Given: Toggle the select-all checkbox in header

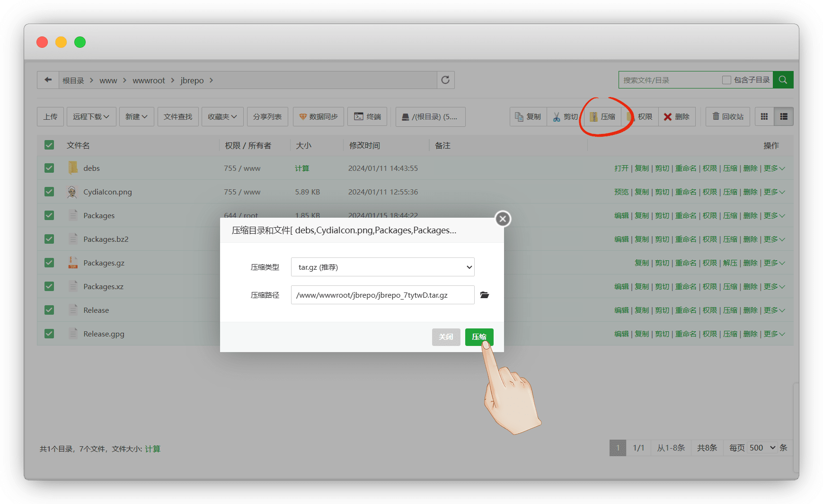Looking at the screenshot, I should 49,145.
